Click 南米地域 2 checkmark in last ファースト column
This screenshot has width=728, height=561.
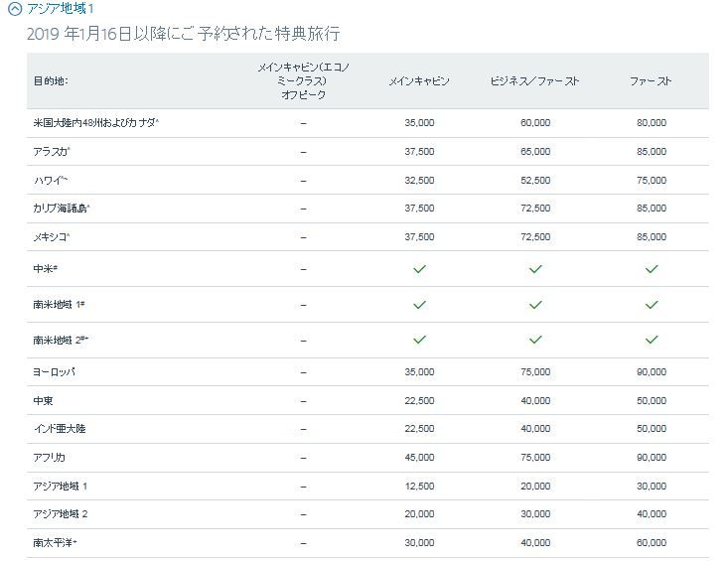click(652, 340)
